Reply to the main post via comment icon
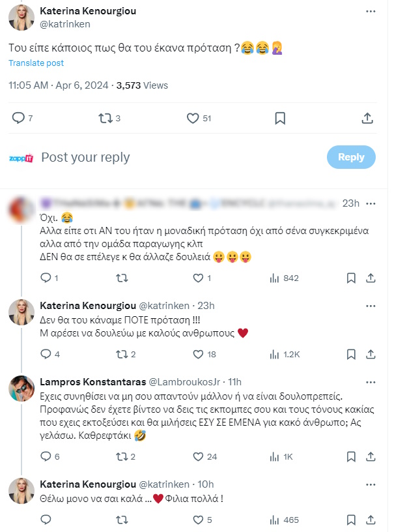This screenshot has height=532, width=407. pos(18,118)
